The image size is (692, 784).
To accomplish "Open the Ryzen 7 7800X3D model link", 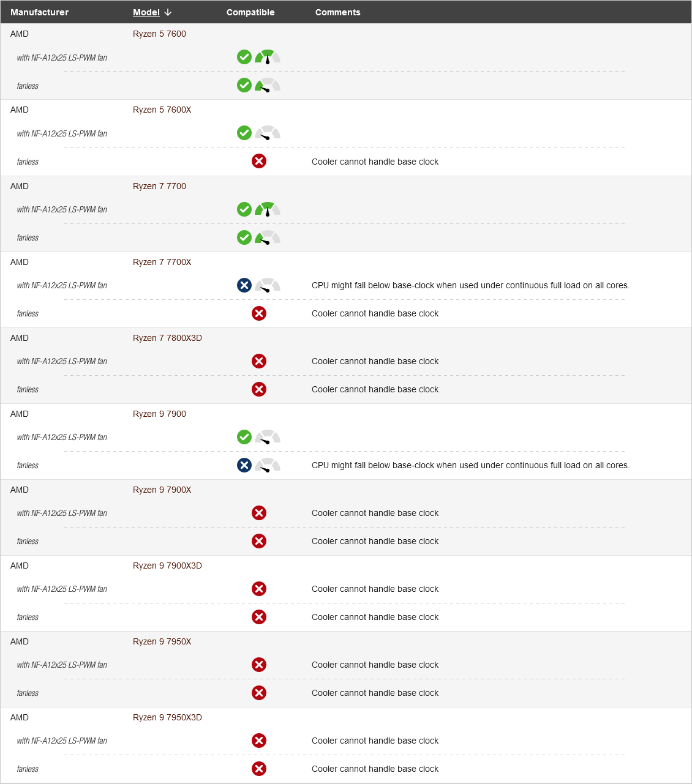I will point(167,338).
